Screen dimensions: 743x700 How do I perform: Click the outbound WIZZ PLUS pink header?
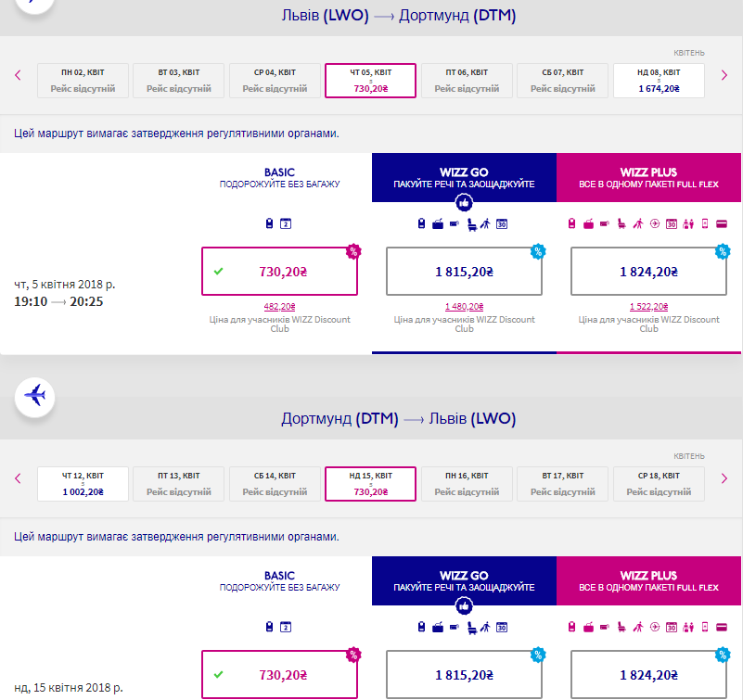pyautogui.click(x=648, y=178)
